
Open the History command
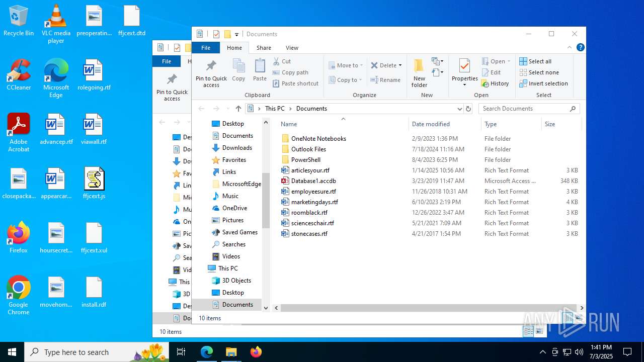pos(495,83)
